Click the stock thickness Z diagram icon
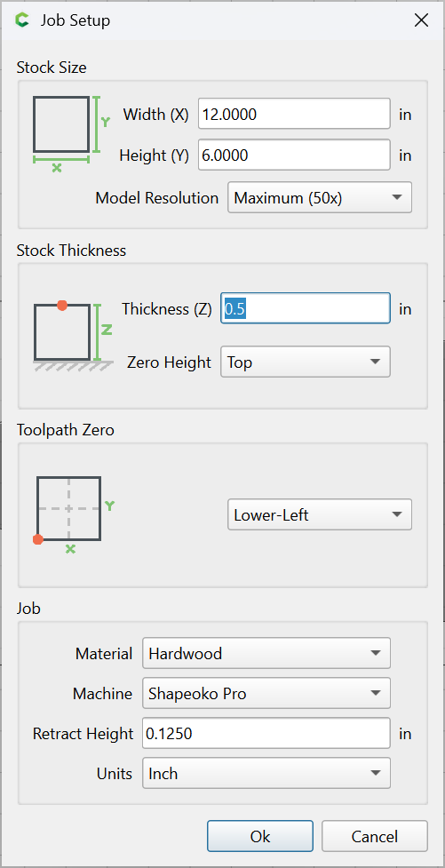The width and height of the screenshot is (445, 868). [x=74, y=336]
